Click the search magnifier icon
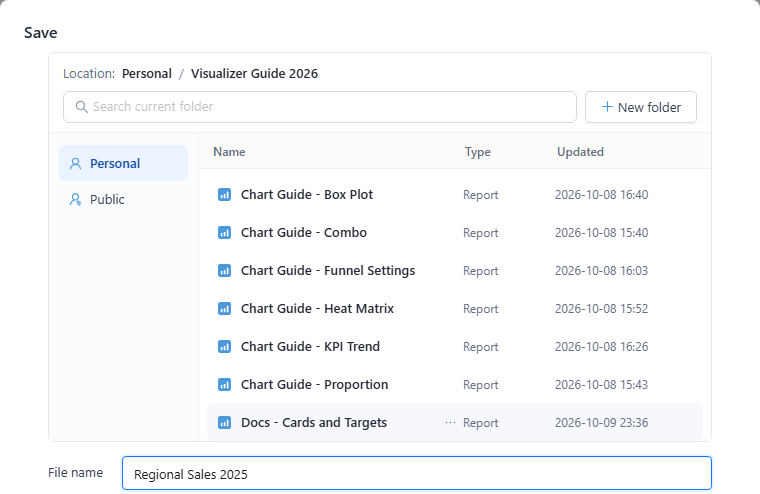The width and height of the screenshot is (760, 494). (x=81, y=107)
